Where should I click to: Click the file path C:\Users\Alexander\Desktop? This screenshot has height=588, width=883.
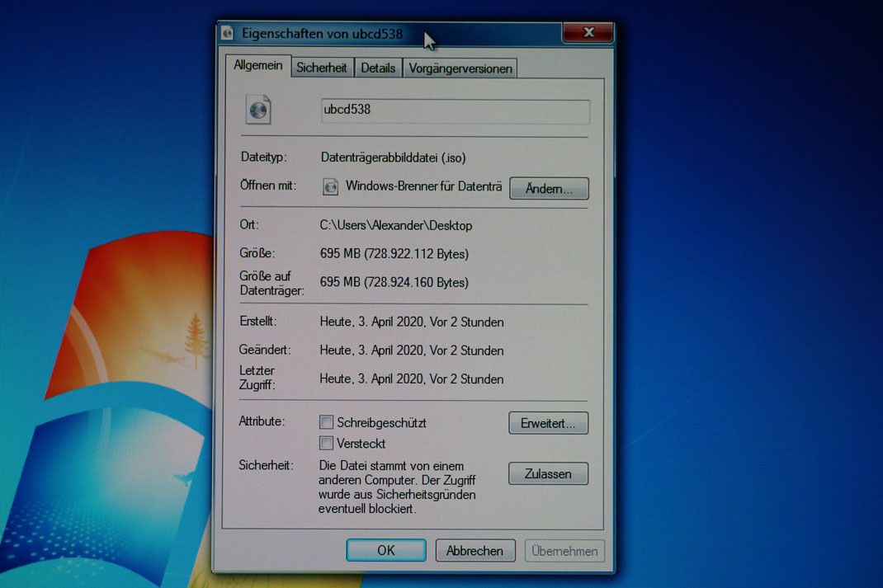pyautogui.click(x=396, y=226)
